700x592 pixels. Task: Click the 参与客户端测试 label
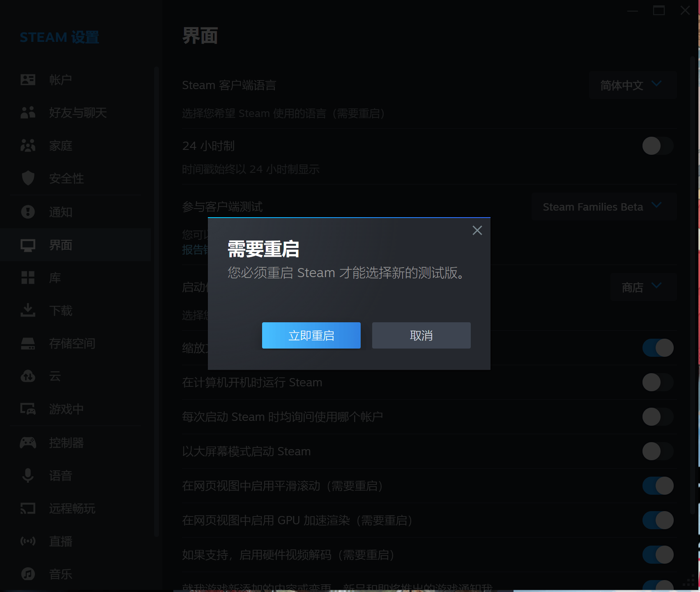point(222,207)
